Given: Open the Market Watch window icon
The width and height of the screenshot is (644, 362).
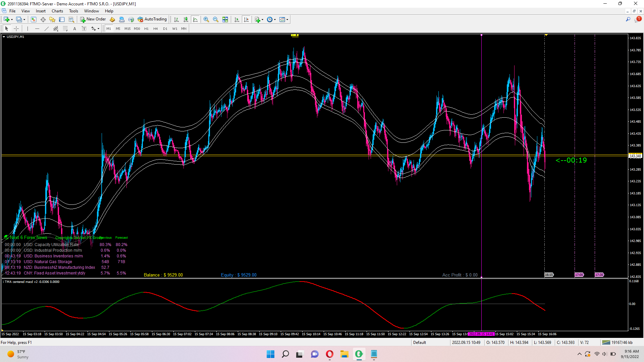Looking at the screenshot, I should [33, 19].
